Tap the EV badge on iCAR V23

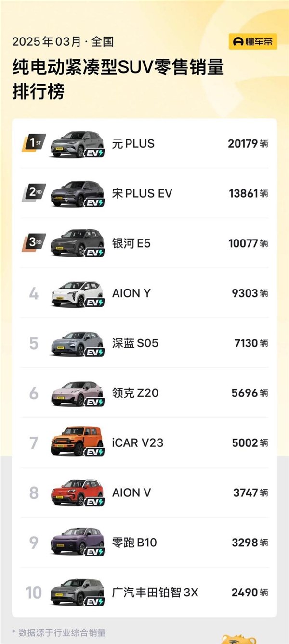pos(94,452)
